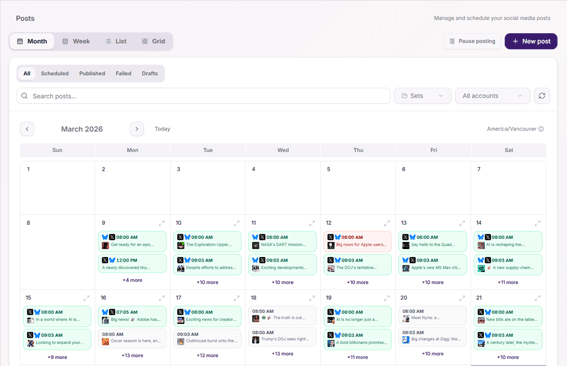Screen dimensions: 567x366
Task: Expand day 14 with its expand icon
Action: click(x=537, y=223)
